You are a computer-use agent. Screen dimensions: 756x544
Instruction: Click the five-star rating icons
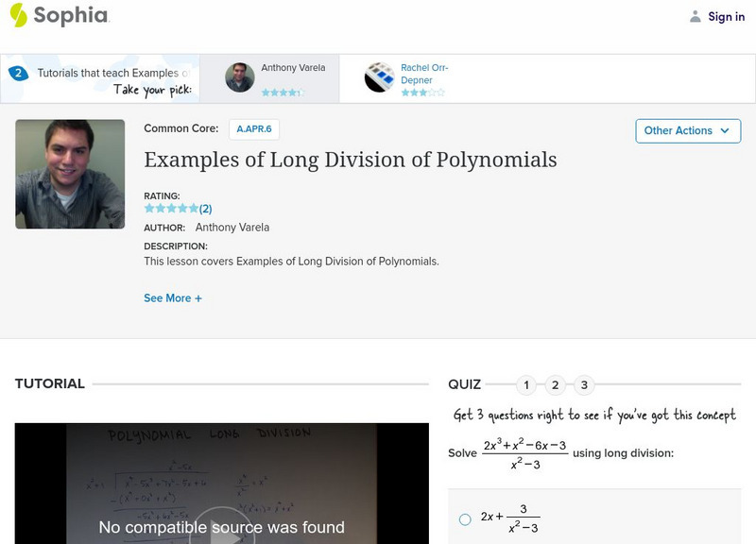171,209
